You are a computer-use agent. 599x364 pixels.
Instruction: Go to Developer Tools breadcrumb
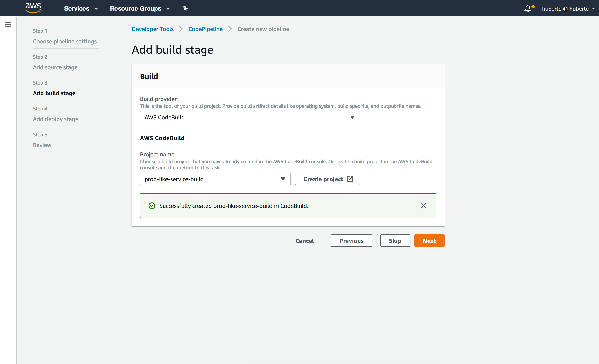pos(153,29)
